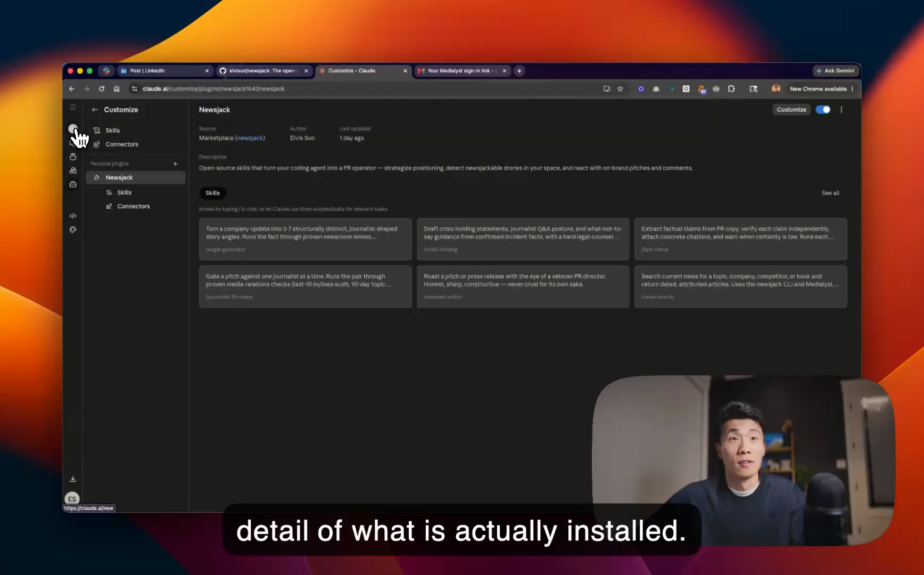Open the Chrome profile avatar
Image resolution: width=924 pixels, height=575 pixels.
click(x=776, y=89)
